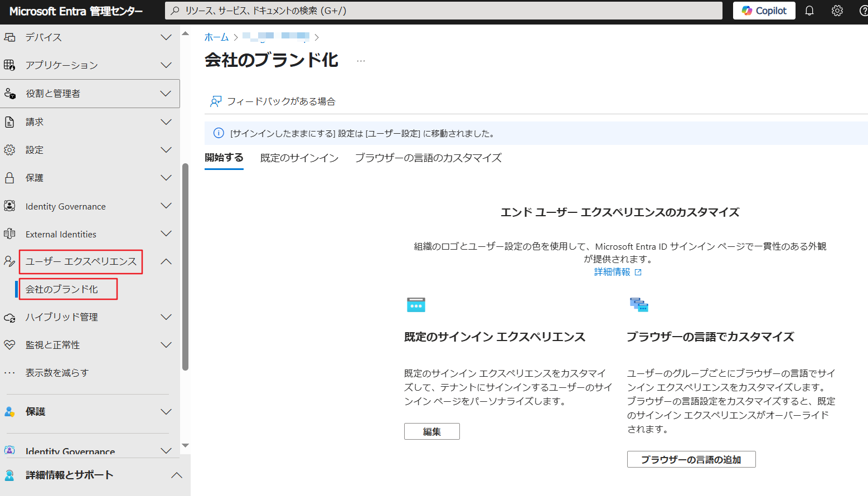Click the Roles and admins (役割と管理者) icon
Screen dimensions: 868x496
click(x=9, y=94)
